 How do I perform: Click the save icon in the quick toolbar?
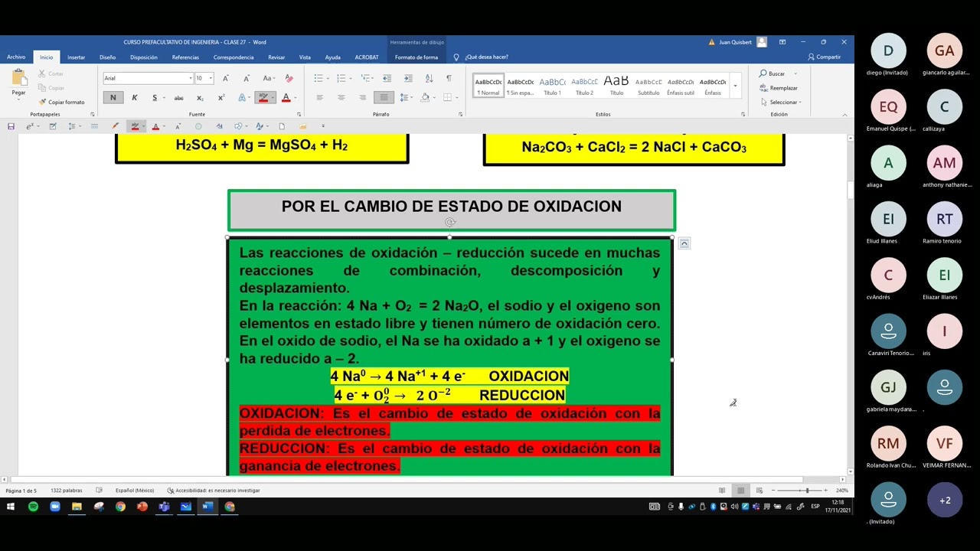(x=11, y=126)
